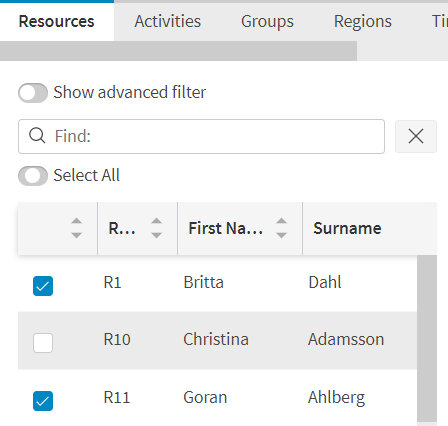Click the table's vertical scrollbar
Screen dimensions: 448x426
pos(427,338)
